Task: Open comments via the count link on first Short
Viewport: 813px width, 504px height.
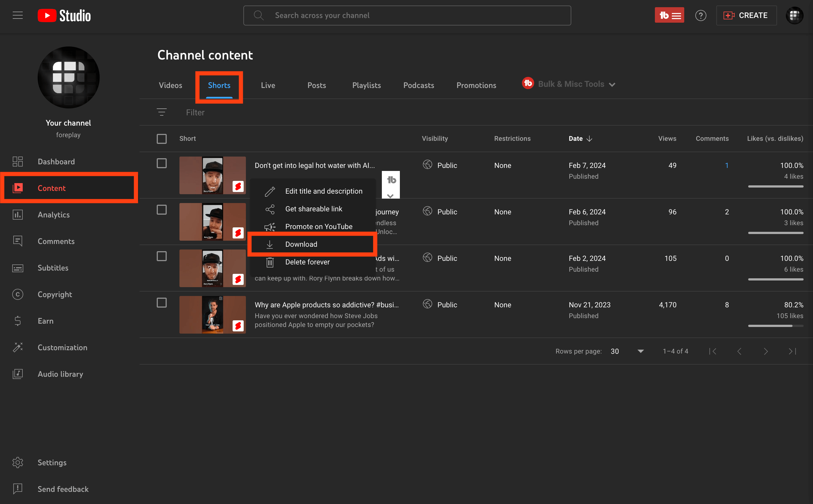Action: [727, 165]
